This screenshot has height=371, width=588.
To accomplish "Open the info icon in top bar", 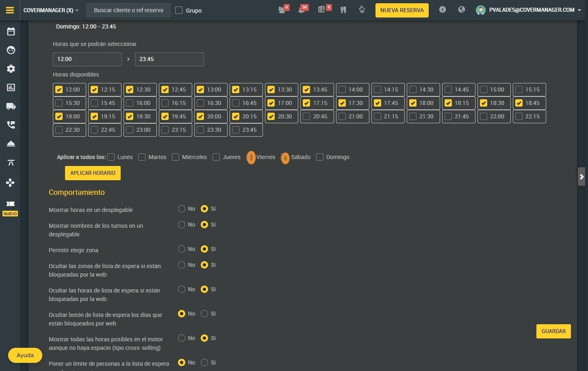I will (x=443, y=9).
